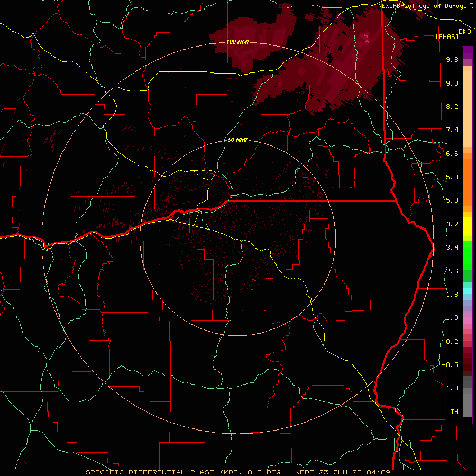
Task: Click the 2.6 scale value
Action: pos(452,271)
